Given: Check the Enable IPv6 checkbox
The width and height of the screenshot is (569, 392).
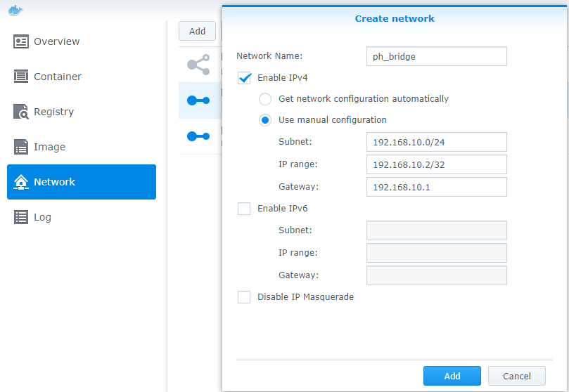Looking at the screenshot, I should [244, 209].
